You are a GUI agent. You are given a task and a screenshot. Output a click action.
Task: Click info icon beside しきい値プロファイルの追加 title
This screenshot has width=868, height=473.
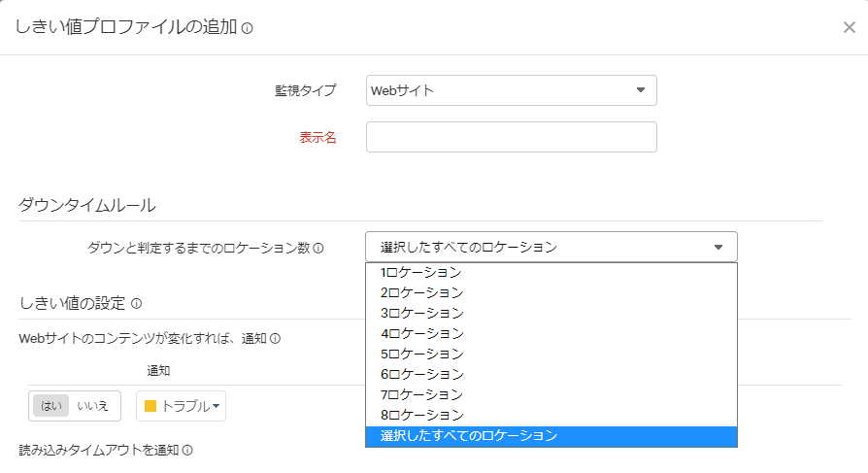tap(247, 28)
